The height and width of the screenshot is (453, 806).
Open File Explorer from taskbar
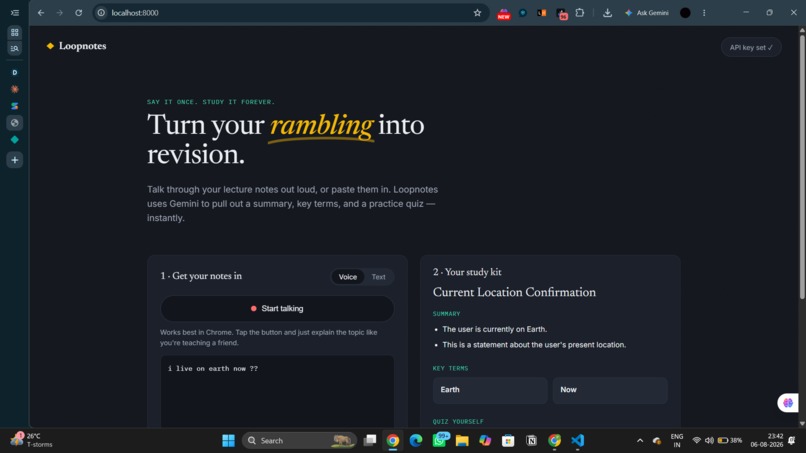462,441
